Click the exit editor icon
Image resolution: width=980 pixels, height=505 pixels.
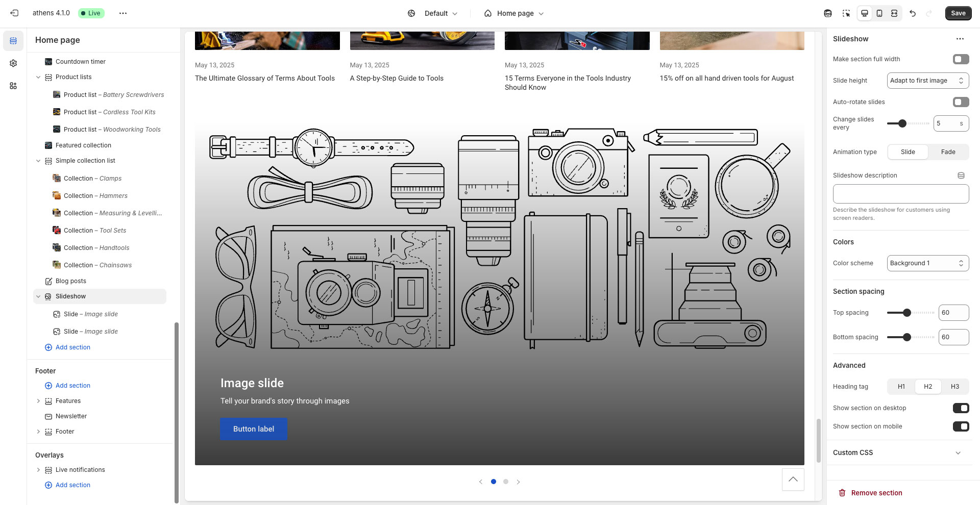[x=14, y=13]
